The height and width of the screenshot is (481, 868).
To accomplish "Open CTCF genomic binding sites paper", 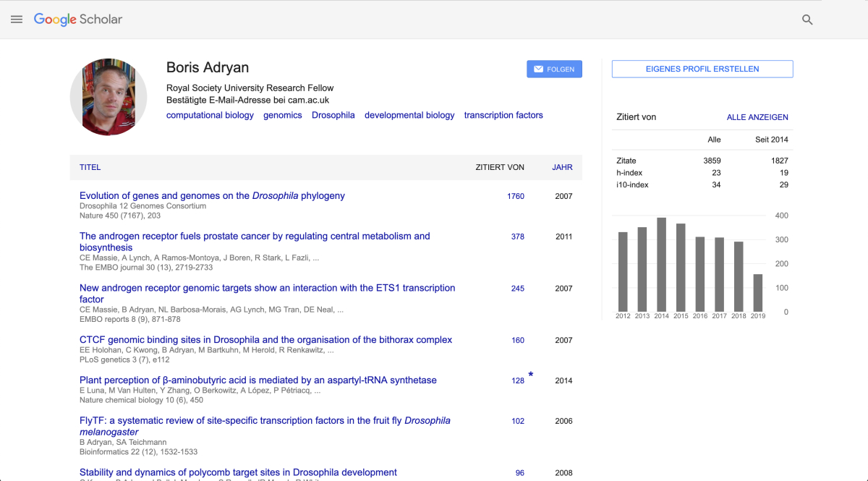I will click(265, 340).
